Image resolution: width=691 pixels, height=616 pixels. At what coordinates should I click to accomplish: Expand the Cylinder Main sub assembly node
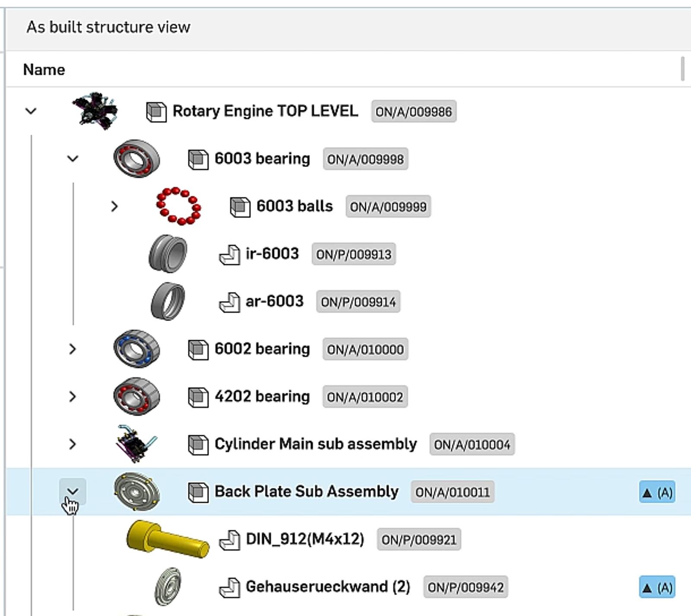pos(72,444)
